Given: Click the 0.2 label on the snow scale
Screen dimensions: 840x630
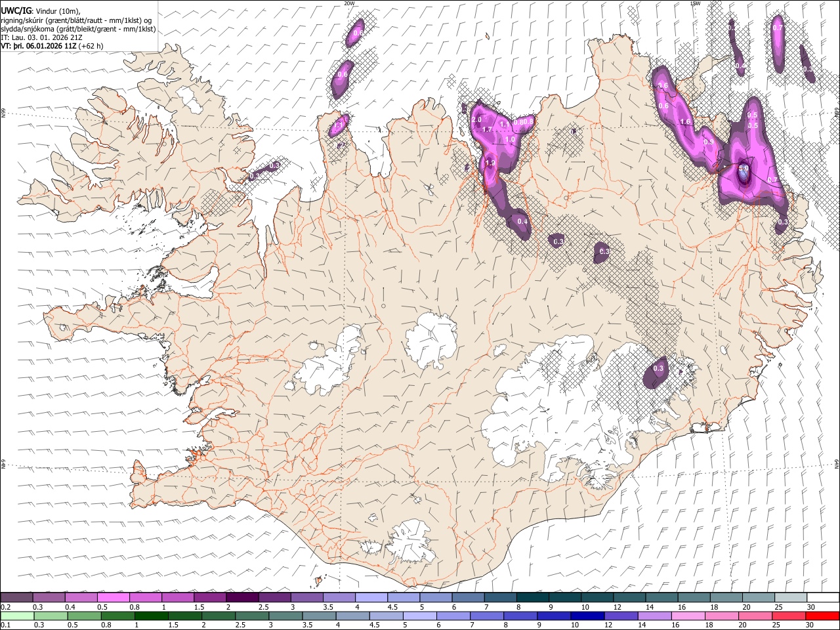Looking at the screenshot, I should [x=5, y=607].
